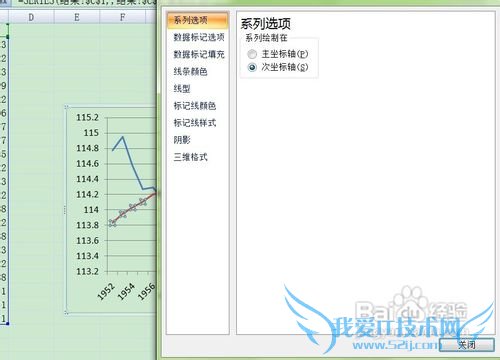
Task: Select column F header
Action: click(123, 17)
